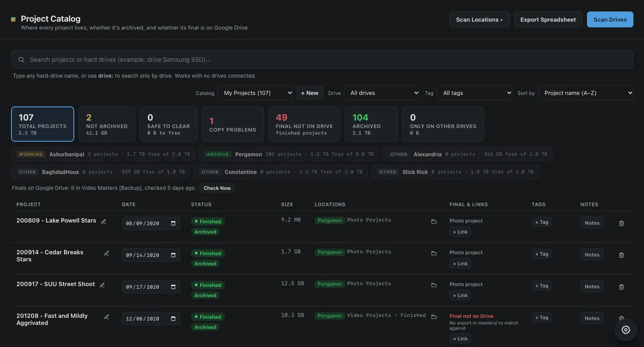Edit name of 200809 - Lake Powell Stars
Screen dimensions: 644x347
[x=103, y=221]
